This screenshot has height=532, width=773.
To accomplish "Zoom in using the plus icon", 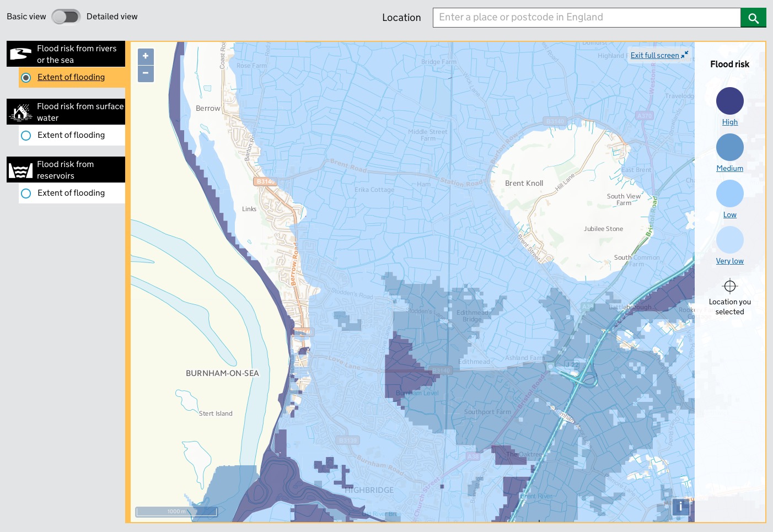I will tap(146, 56).
